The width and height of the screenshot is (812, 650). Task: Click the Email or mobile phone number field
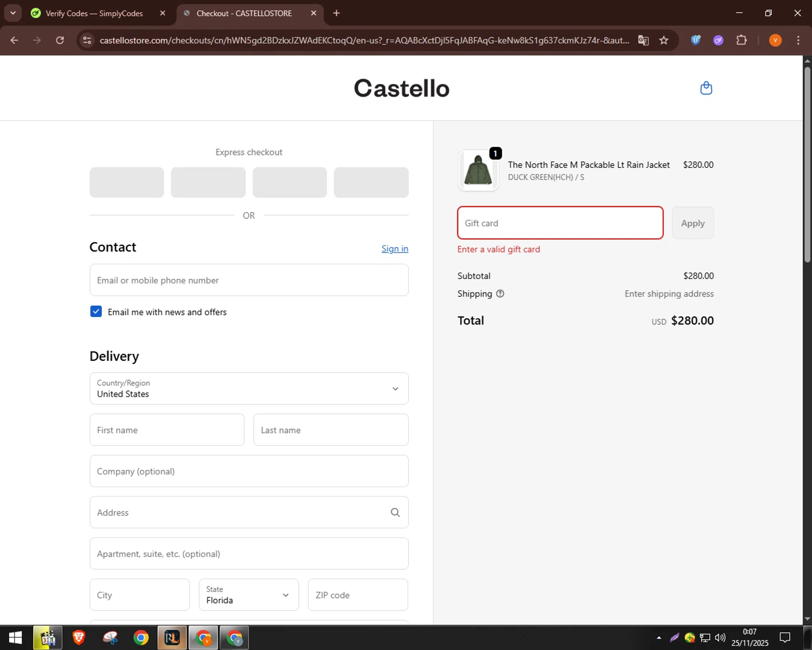point(249,280)
